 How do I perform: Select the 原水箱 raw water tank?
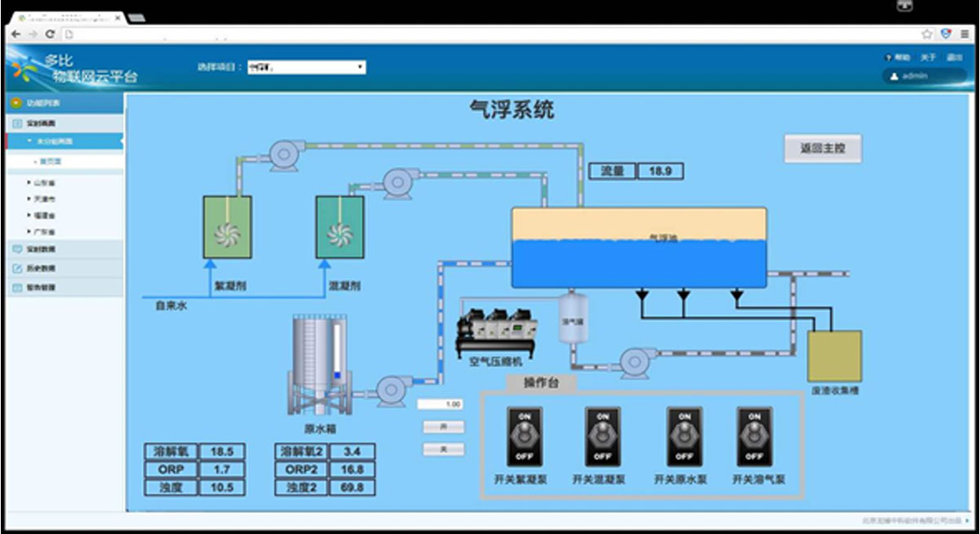[x=318, y=365]
